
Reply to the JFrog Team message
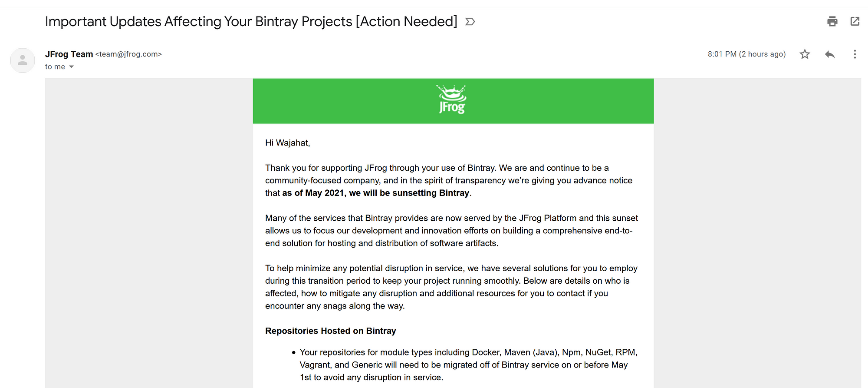pos(830,54)
